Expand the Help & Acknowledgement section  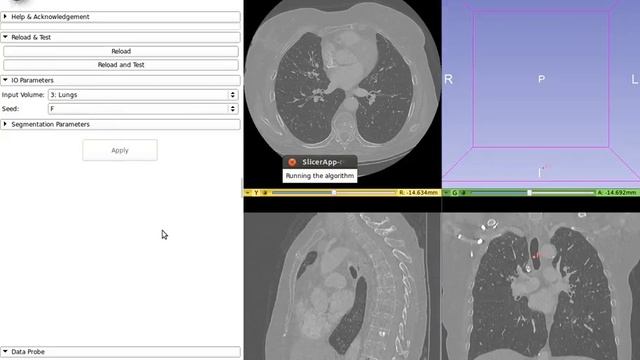pos(120,17)
